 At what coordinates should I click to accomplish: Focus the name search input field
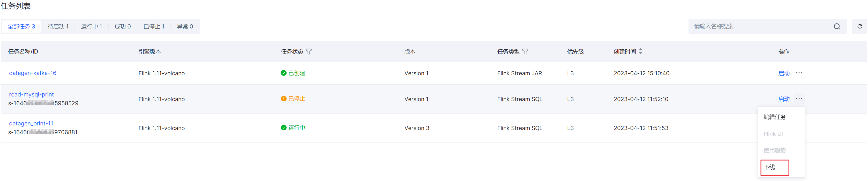coord(761,27)
